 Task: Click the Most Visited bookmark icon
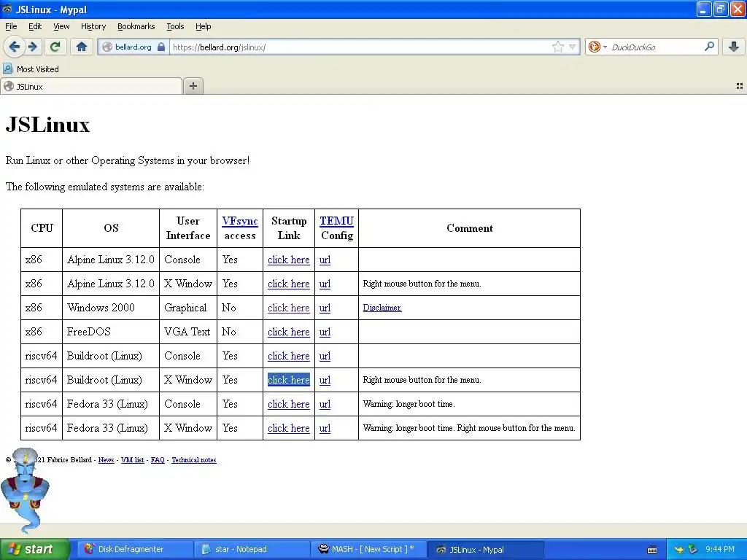(8, 69)
